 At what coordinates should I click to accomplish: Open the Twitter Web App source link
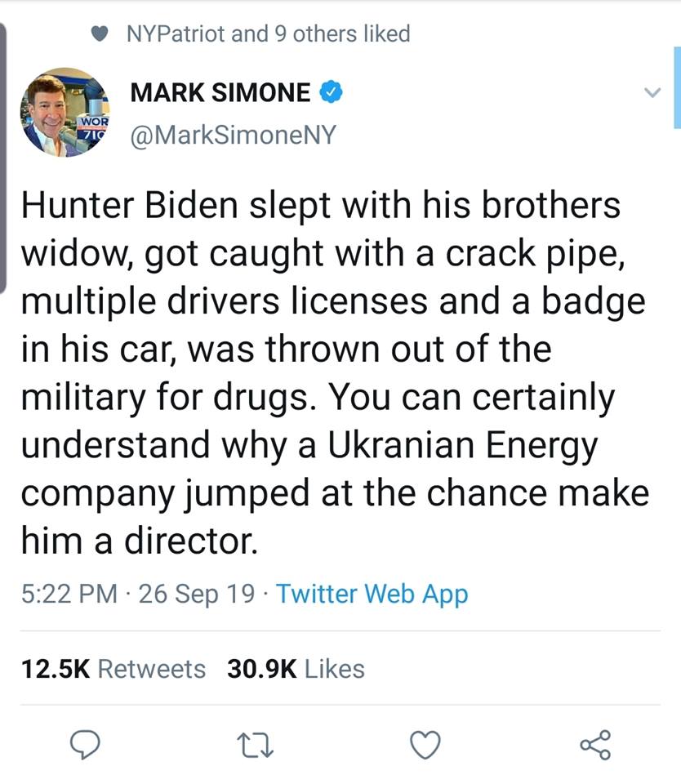[372, 594]
